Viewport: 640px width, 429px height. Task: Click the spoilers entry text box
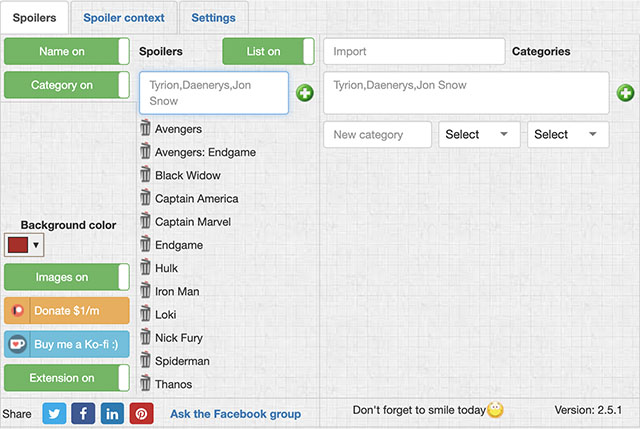(x=214, y=93)
